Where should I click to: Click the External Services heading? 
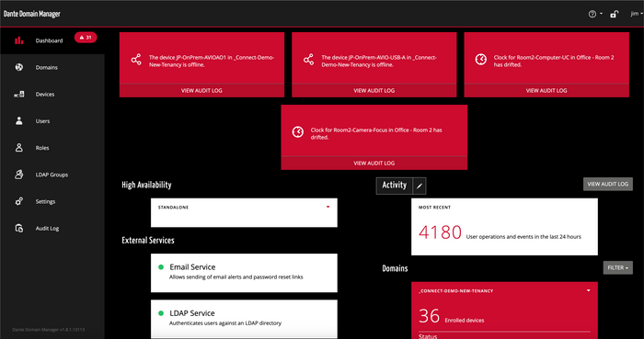click(148, 240)
